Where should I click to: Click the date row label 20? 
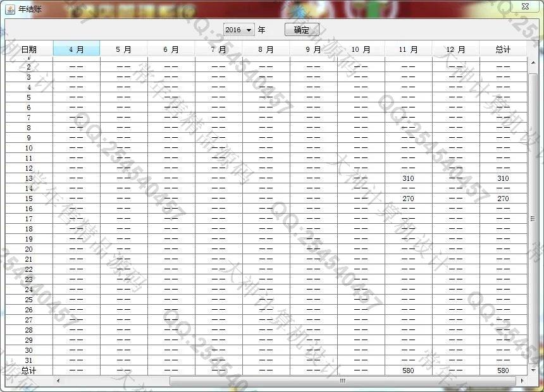[29, 249]
